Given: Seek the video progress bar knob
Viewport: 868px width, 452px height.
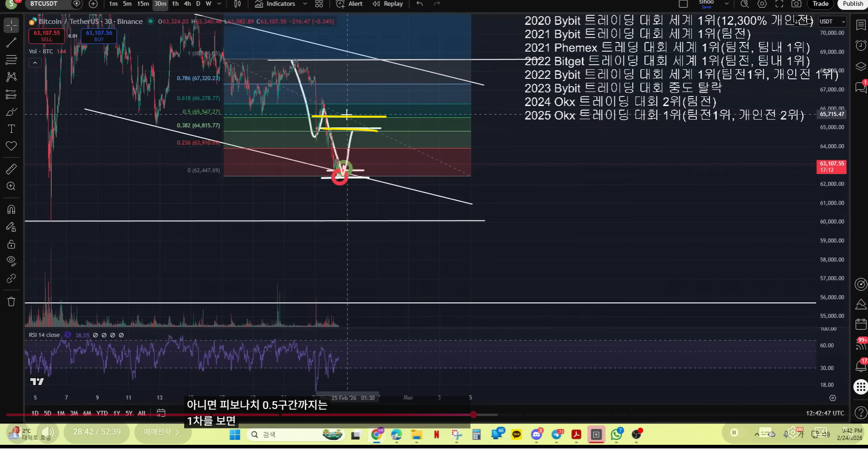Looking at the screenshot, I should pos(474,415).
